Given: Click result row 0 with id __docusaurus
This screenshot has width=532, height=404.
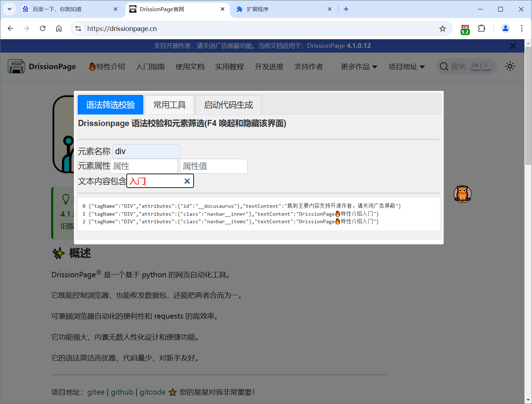Looking at the screenshot, I should pyautogui.click(x=242, y=206).
